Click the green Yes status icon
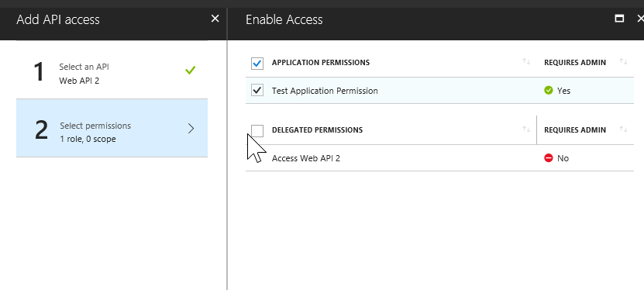Image resolution: width=644 pixels, height=290 pixels. 549,90
